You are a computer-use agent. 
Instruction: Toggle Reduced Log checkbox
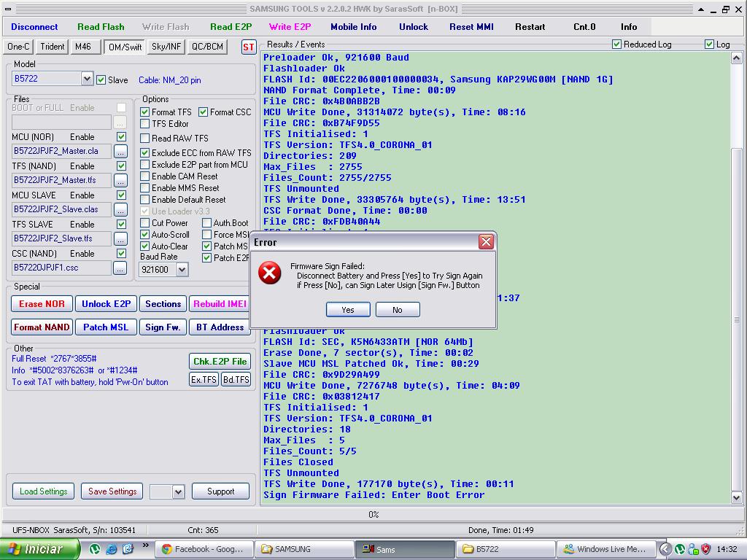[x=616, y=44]
